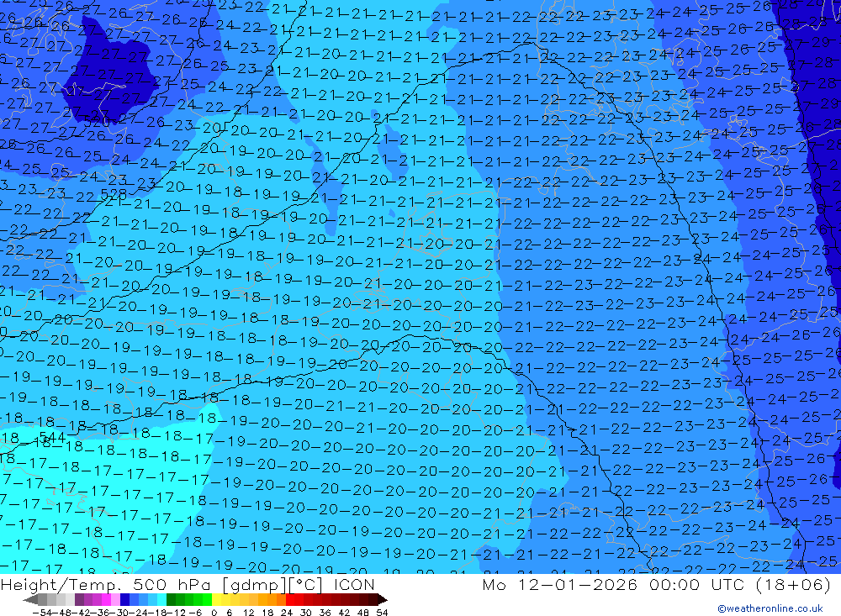Screen dimensions: 841x616
Task: Click the pure red swatch in color scale
Action: (290, 599)
